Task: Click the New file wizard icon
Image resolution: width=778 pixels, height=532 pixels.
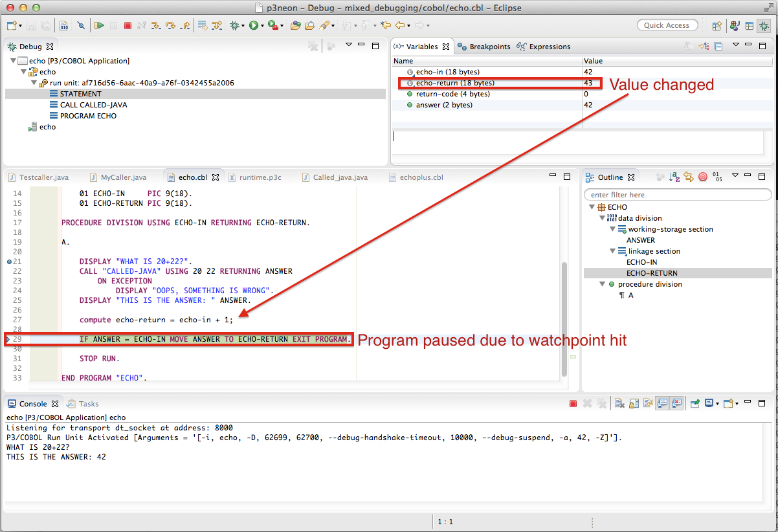Action: coord(11,26)
